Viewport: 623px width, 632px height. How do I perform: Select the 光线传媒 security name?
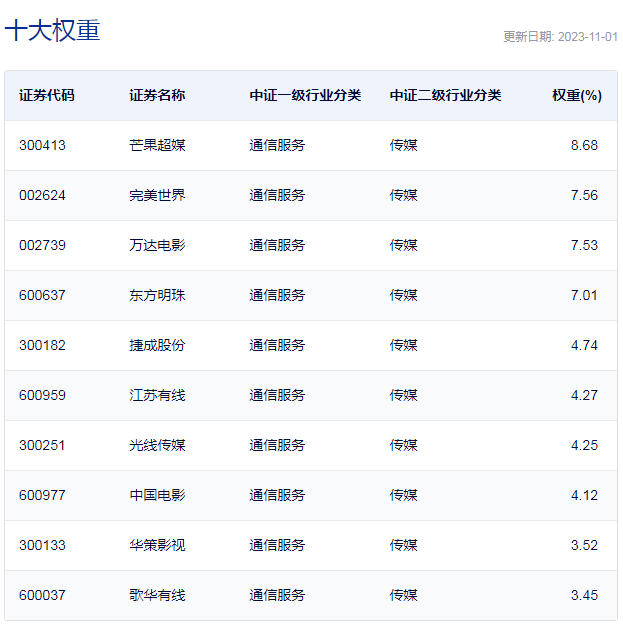click(x=157, y=445)
